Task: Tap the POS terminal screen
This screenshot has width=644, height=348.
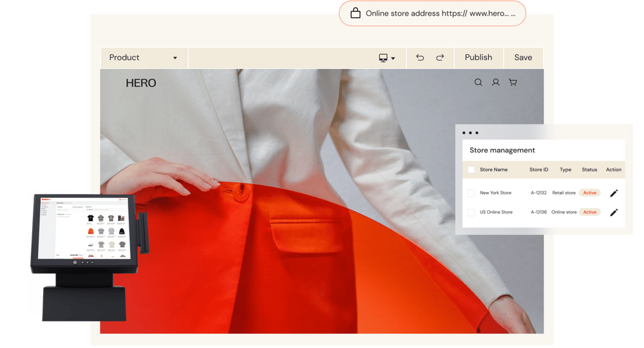Action: (84, 228)
